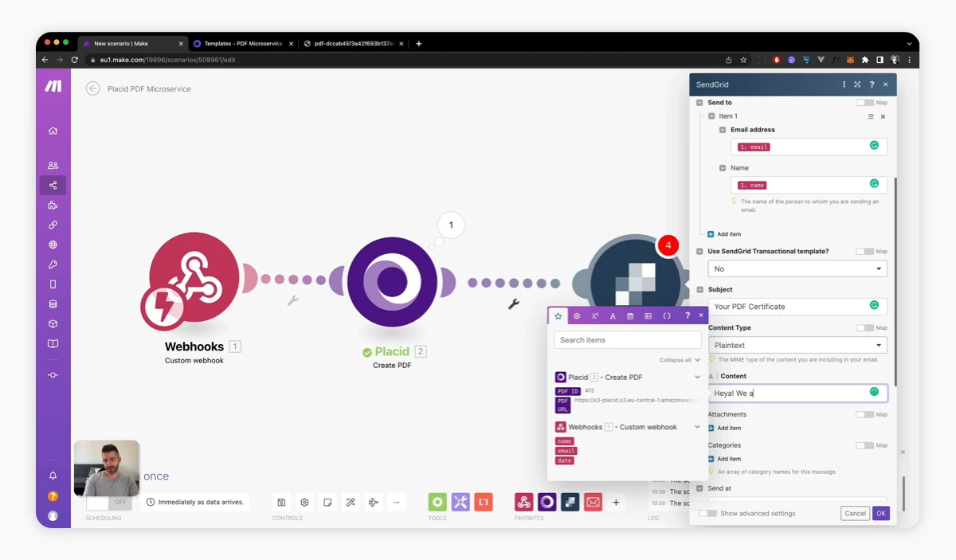
Task: Click Add item under Categories
Action: [724, 459]
